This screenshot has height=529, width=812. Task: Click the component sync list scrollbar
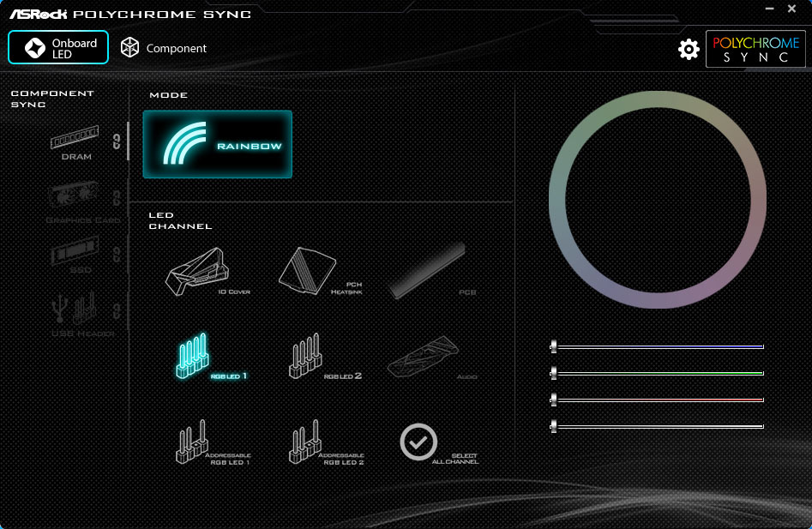128,141
